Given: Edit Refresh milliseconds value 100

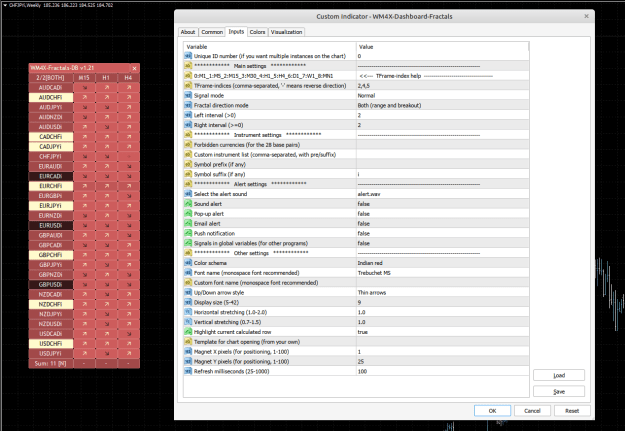Looking at the screenshot, I should [442, 371].
